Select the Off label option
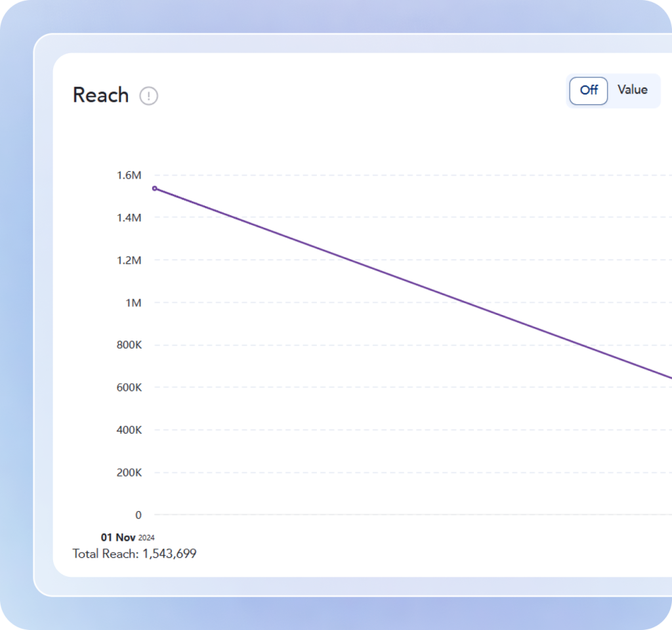This screenshot has width=672, height=630. tap(589, 91)
